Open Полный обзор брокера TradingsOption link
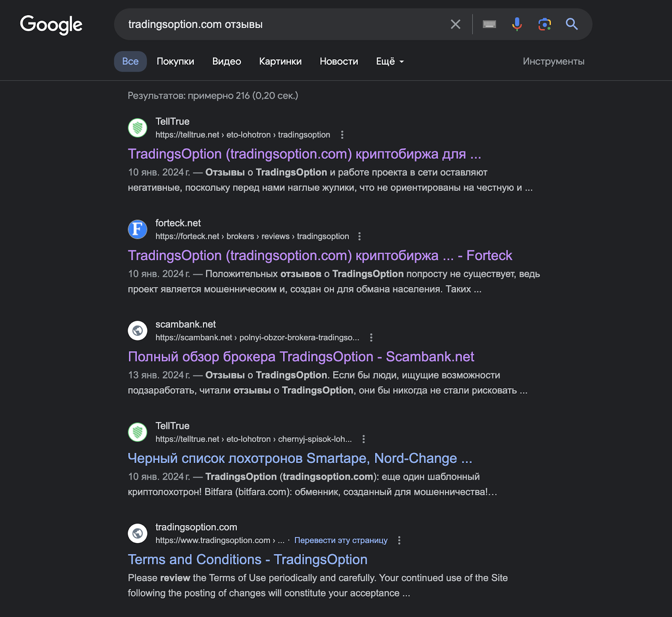Viewport: 672px width, 617px height. click(x=301, y=357)
